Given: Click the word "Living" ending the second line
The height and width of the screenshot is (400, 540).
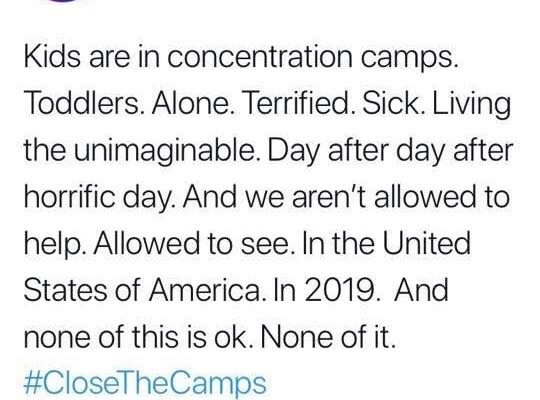Looking at the screenshot, I should pos(471,105).
